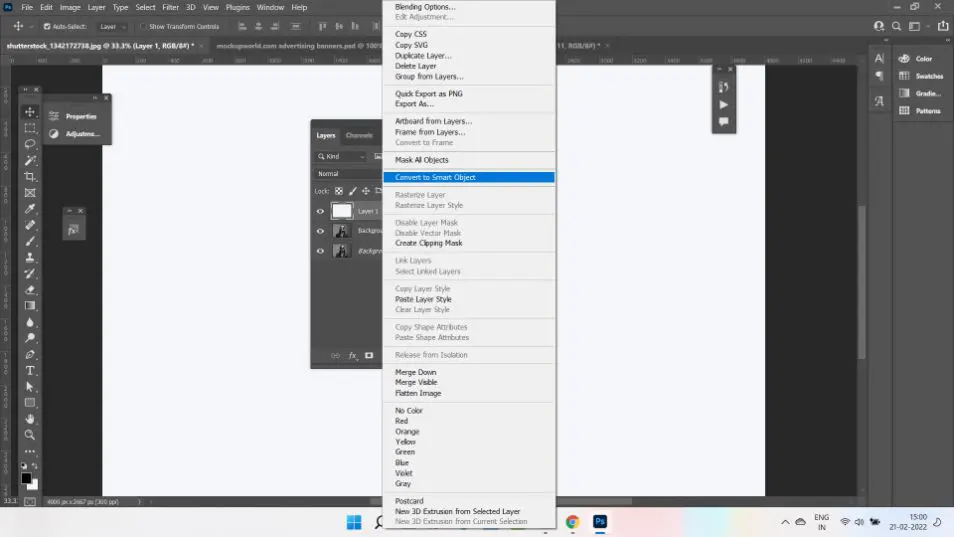Select the Crop tool

click(30, 176)
